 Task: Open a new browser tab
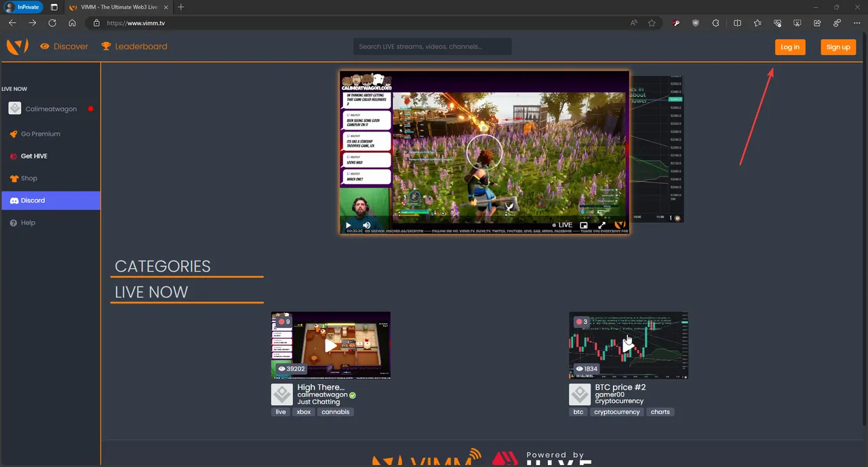(x=180, y=7)
